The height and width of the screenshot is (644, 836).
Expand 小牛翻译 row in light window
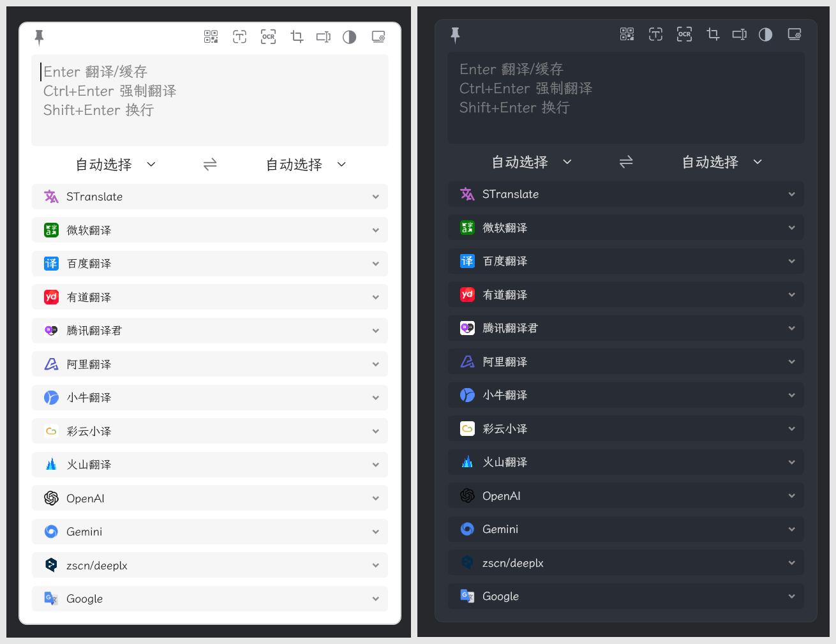(x=210, y=398)
